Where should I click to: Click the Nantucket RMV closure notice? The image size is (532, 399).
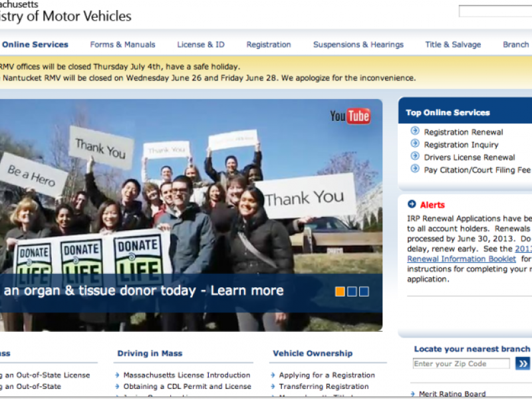click(x=209, y=78)
